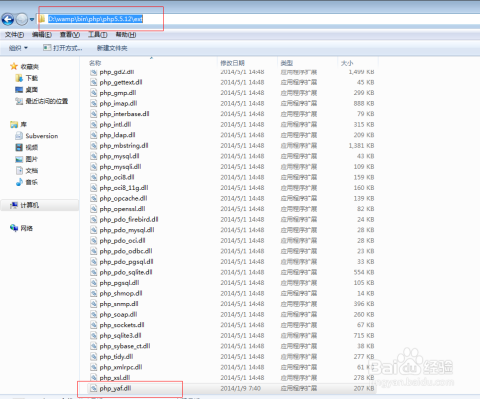Select php_ldap.dll file icon

pos(94,135)
